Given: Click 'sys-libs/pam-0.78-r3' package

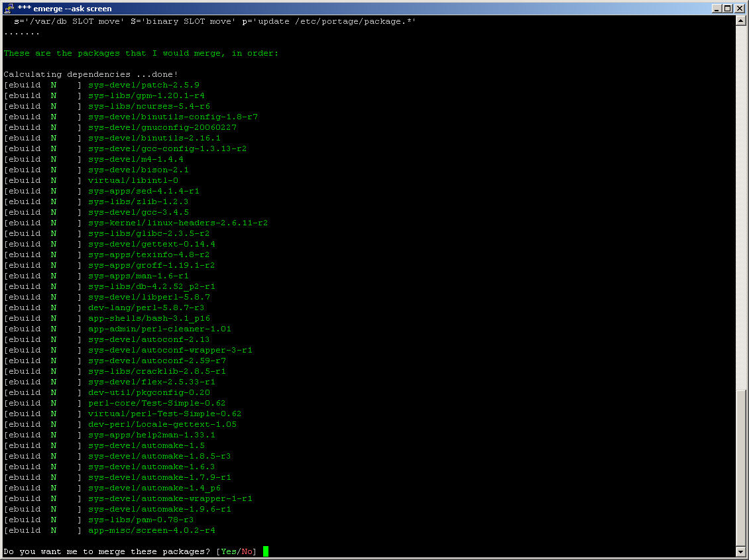Looking at the screenshot, I should (141, 520).
